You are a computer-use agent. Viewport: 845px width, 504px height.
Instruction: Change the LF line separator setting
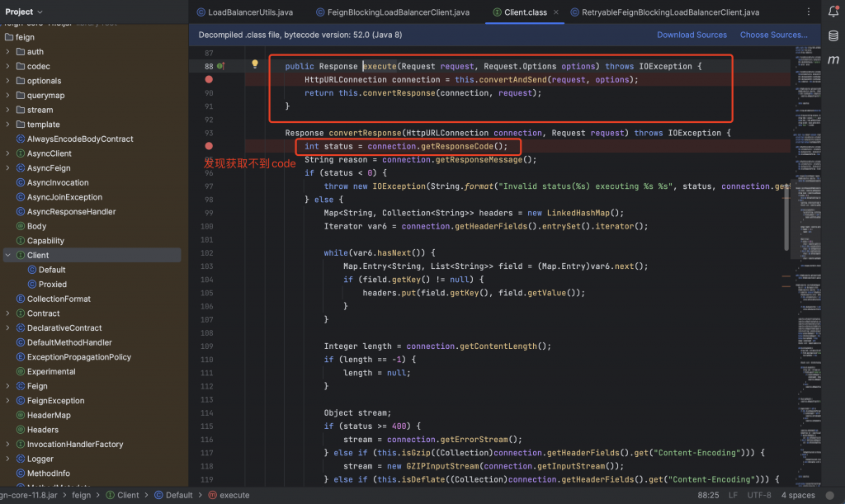tap(733, 496)
